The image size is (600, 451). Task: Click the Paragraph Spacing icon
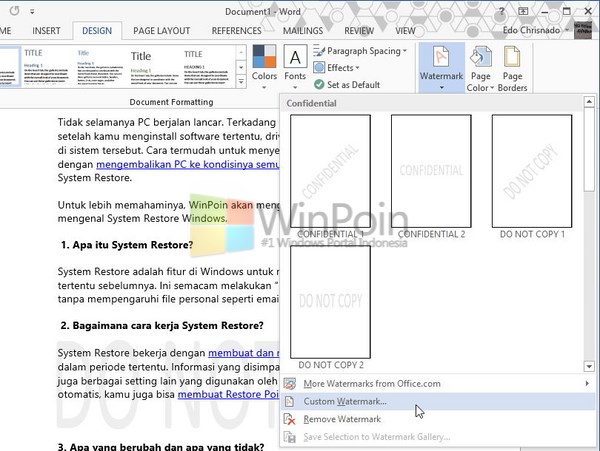pyautogui.click(x=319, y=51)
